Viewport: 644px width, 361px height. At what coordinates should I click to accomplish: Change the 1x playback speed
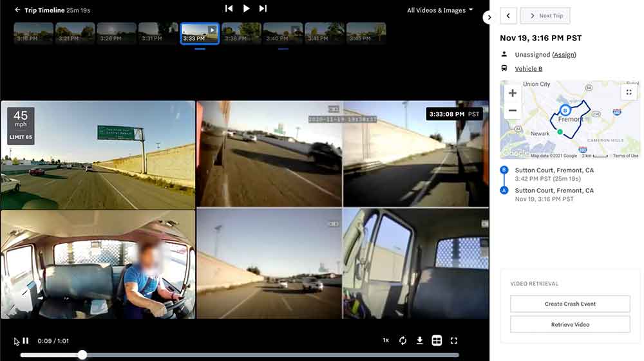click(386, 340)
